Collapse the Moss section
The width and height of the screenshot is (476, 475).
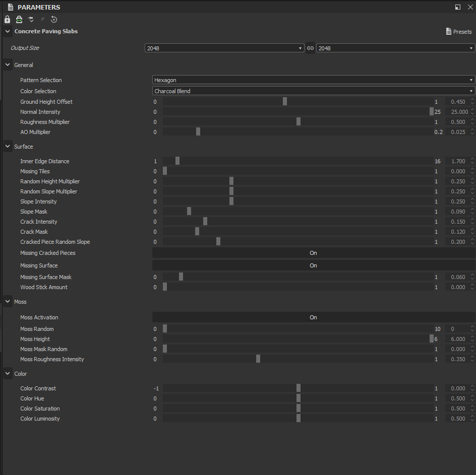[8, 302]
